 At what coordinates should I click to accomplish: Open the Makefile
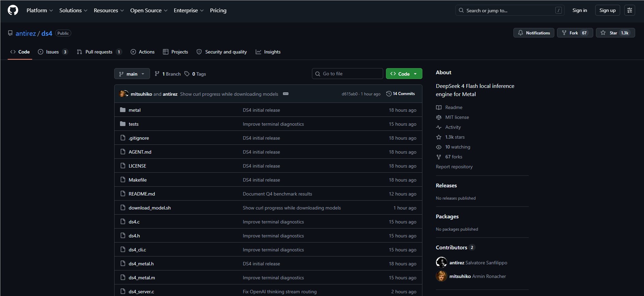(x=138, y=180)
